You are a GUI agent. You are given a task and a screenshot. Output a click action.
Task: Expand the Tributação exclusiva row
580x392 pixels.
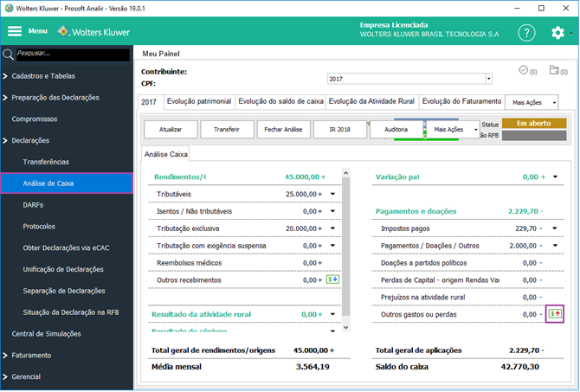tap(332, 228)
